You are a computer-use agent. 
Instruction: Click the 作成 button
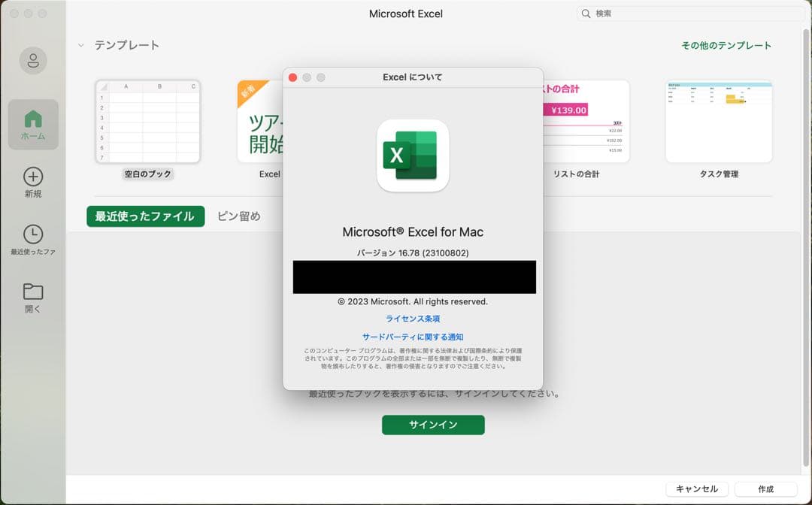pyautogui.click(x=766, y=489)
